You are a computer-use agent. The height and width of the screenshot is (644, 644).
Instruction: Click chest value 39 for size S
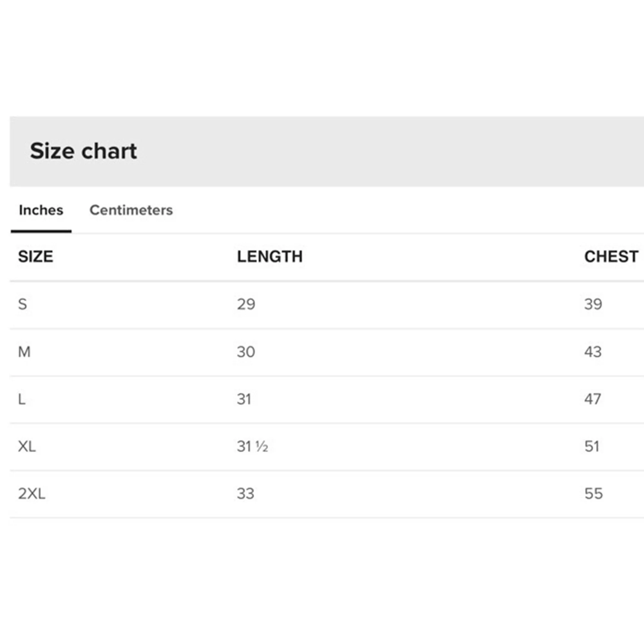click(x=593, y=304)
